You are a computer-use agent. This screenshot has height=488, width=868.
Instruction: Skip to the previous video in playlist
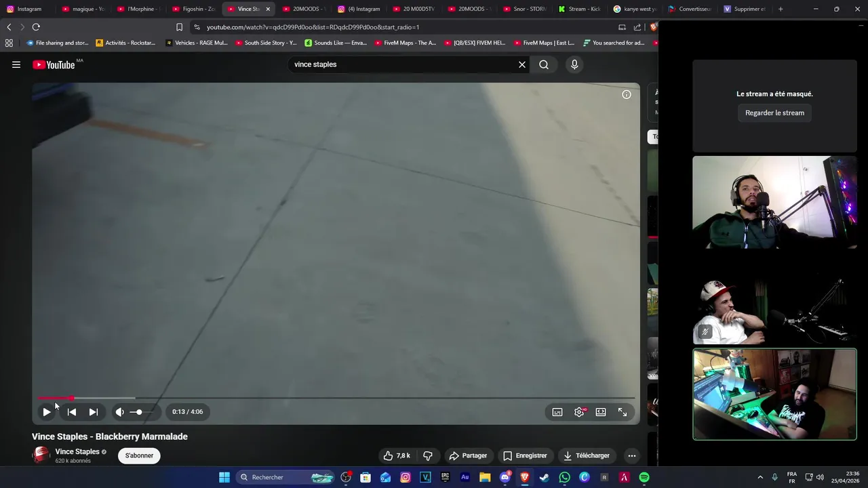click(72, 411)
